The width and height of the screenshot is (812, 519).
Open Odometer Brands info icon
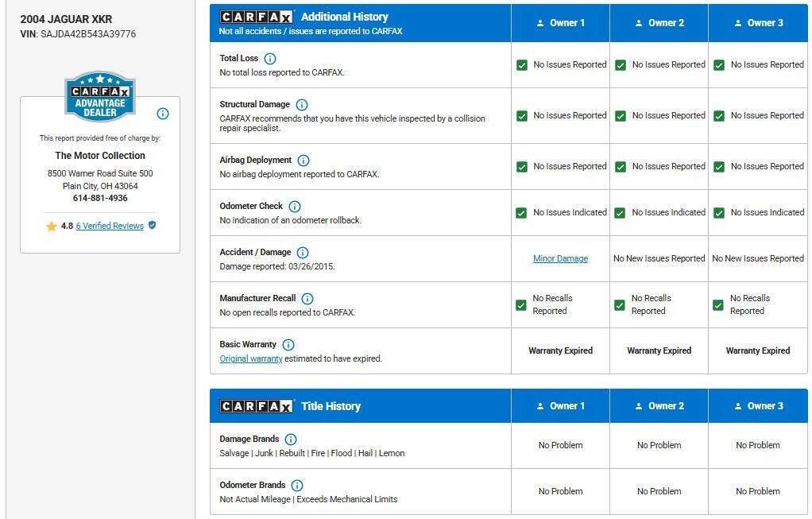pos(297,486)
